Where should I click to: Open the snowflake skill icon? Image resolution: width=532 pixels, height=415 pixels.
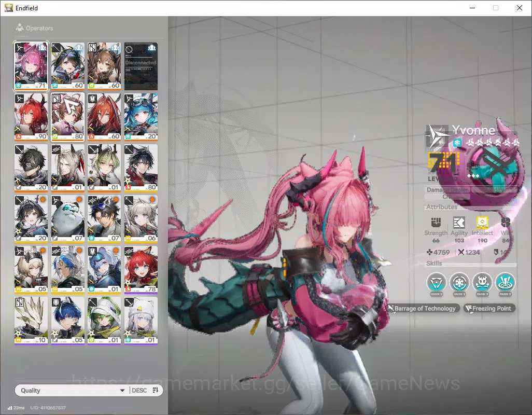[459, 282]
